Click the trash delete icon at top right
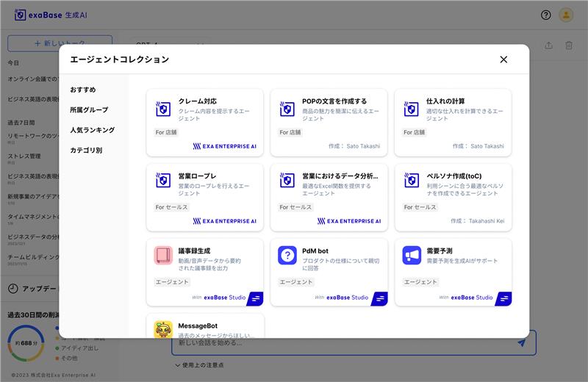Screen dimensions: 588x382 (x=569, y=46)
